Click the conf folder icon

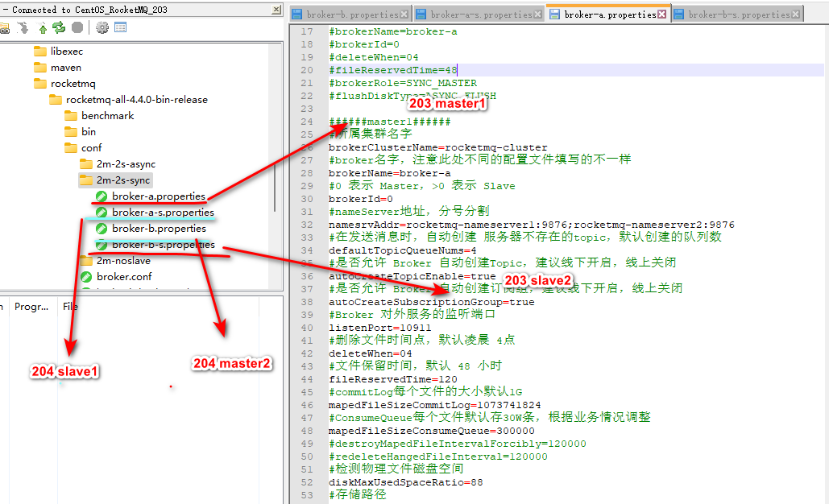pyautogui.click(x=71, y=148)
